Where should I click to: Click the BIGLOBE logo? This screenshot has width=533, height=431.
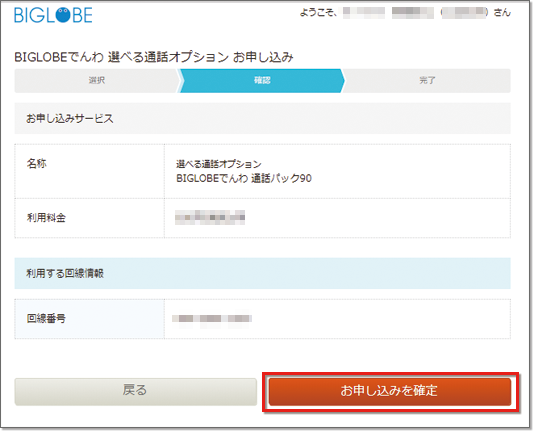pos(53,15)
